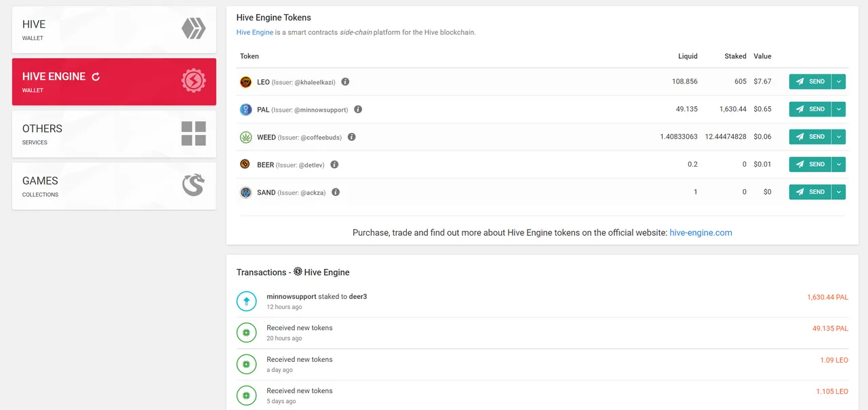Click the refresh icon next to HIVE ENGINE
Viewport: 868px width, 410px height.
point(96,77)
